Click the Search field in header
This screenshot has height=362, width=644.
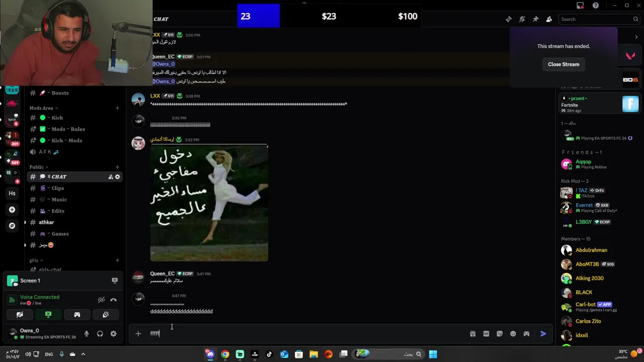pos(599,19)
